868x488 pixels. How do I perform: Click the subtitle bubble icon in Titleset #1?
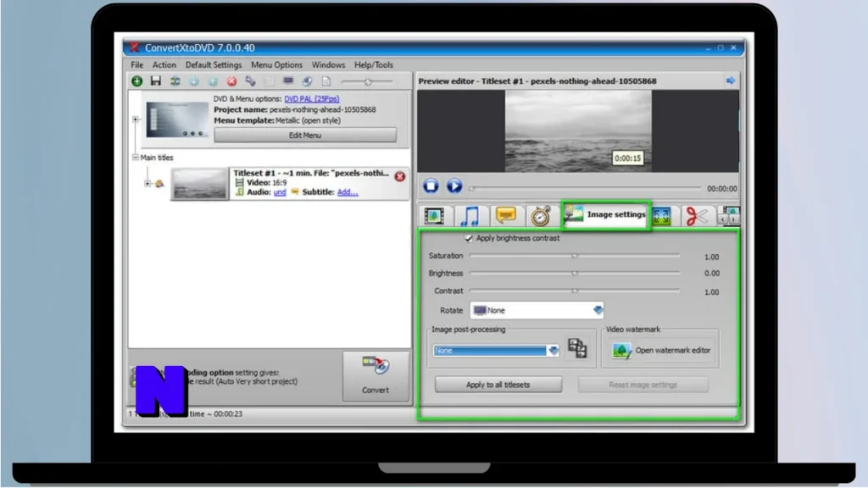[294, 192]
